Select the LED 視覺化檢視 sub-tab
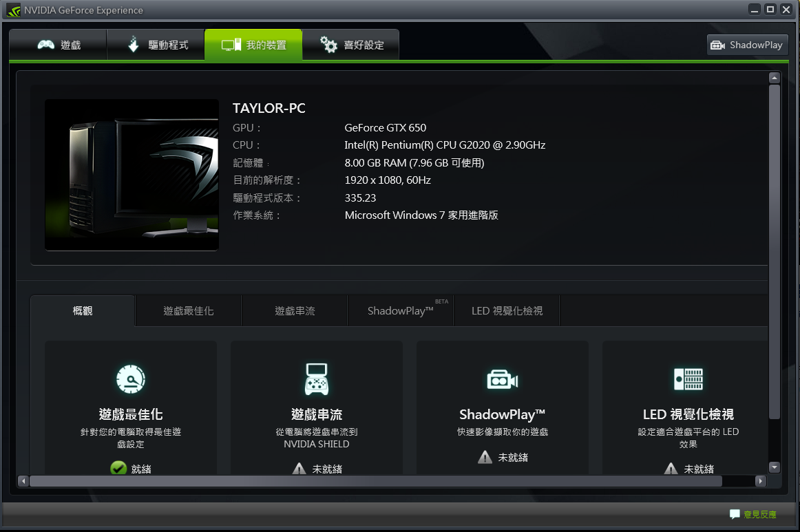The width and height of the screenshot is (800, 532). tap(507, 310)
